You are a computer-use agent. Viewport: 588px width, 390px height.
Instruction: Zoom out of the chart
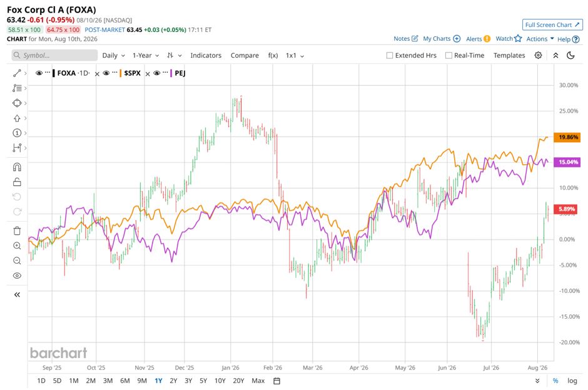[17, 261]
